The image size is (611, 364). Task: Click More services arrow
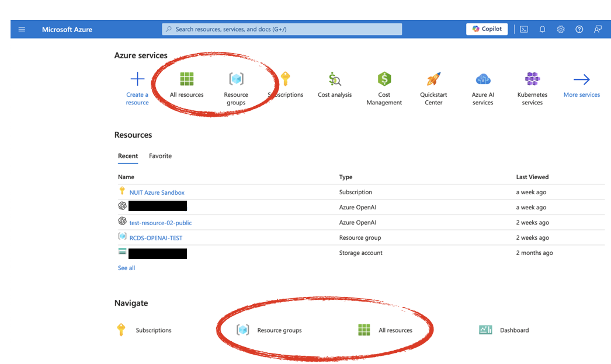click(x=581, y=80)
